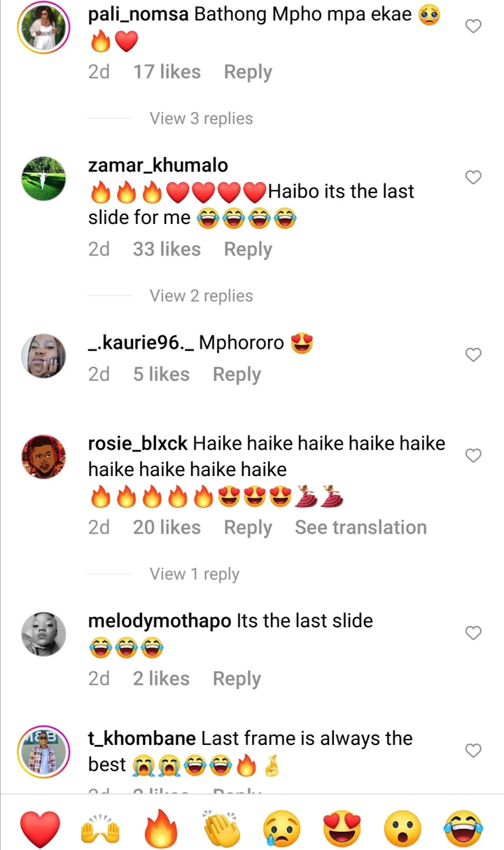Expand View 1 reply under rosie_blxck
The width and height of the screenshot is (504, 850).
pos(195,574)
